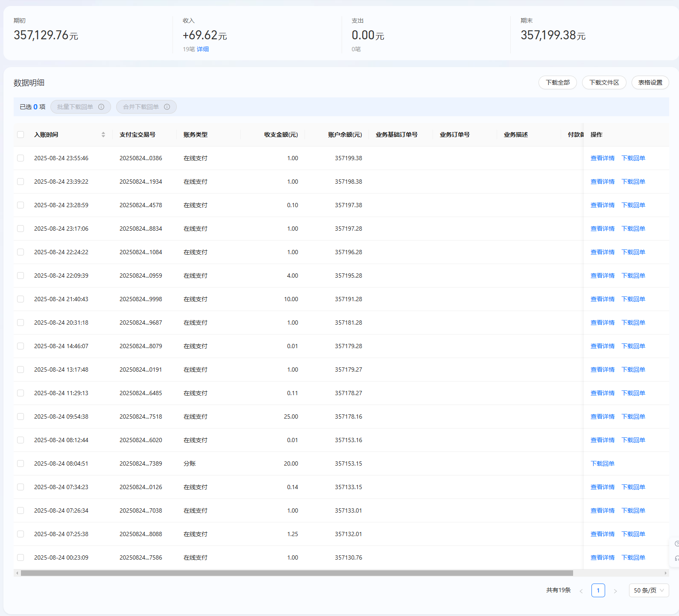Open the 下载文件区 download area
This screenshot has width=679, height=616.
pos(604,82)
